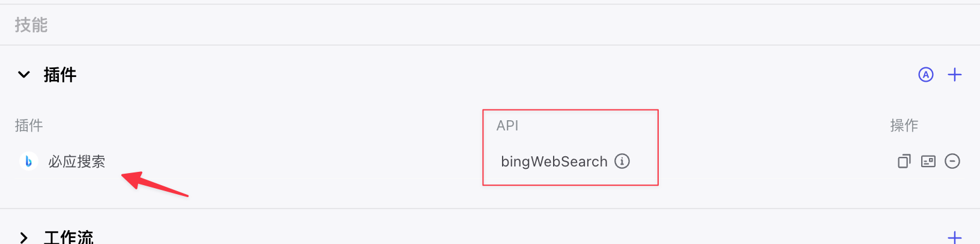Click the API column header
Image resolution: width=980 pixels, height=244 pixels.
pos(507,125)
